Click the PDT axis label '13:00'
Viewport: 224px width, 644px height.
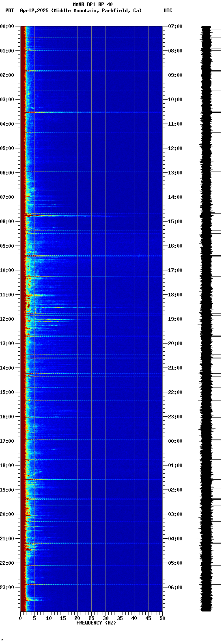click(7, 344)
